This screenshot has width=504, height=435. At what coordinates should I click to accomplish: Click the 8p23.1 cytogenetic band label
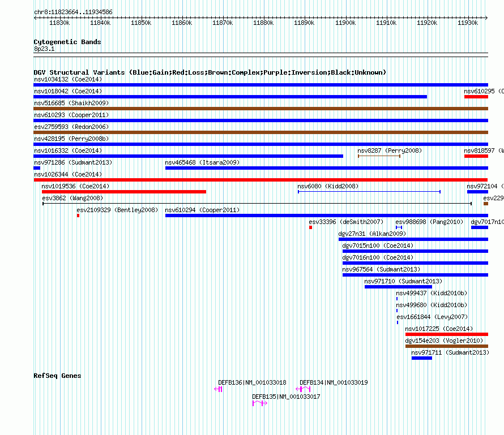coord(44,49)
